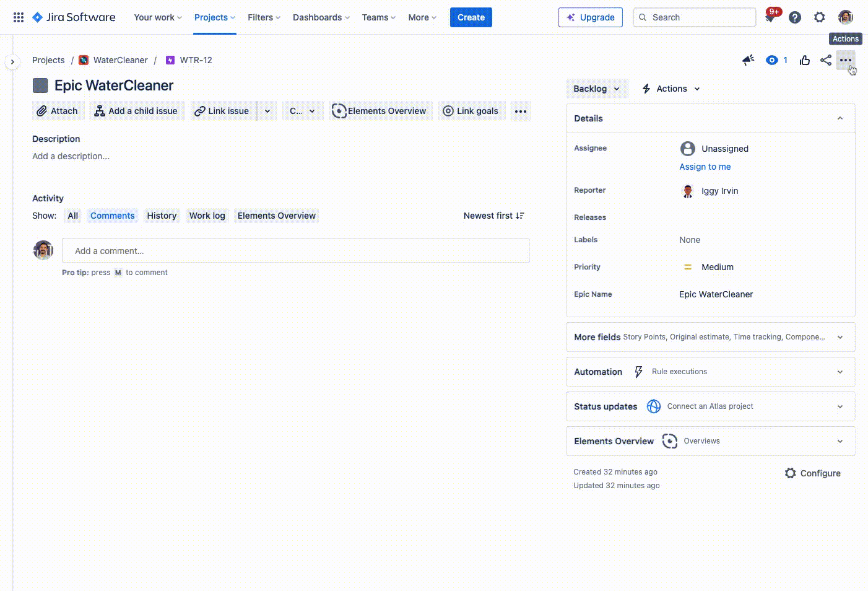Click the share icon

tap(826, 60)
